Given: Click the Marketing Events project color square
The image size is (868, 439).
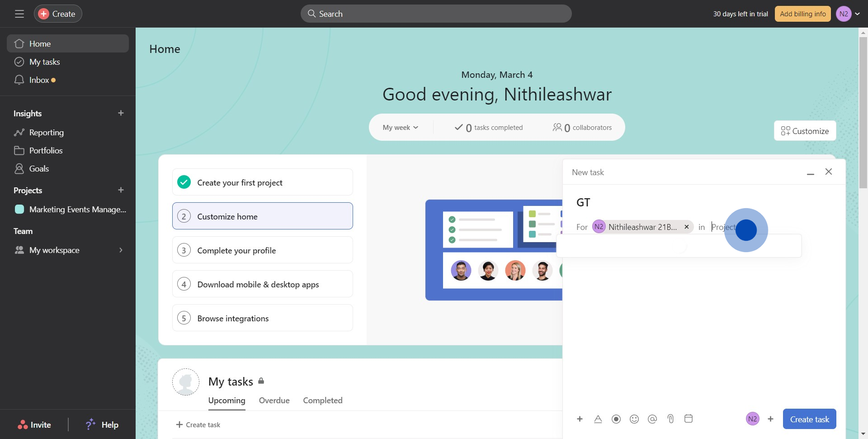Looking at the screenshot, I should pos(19,209).
